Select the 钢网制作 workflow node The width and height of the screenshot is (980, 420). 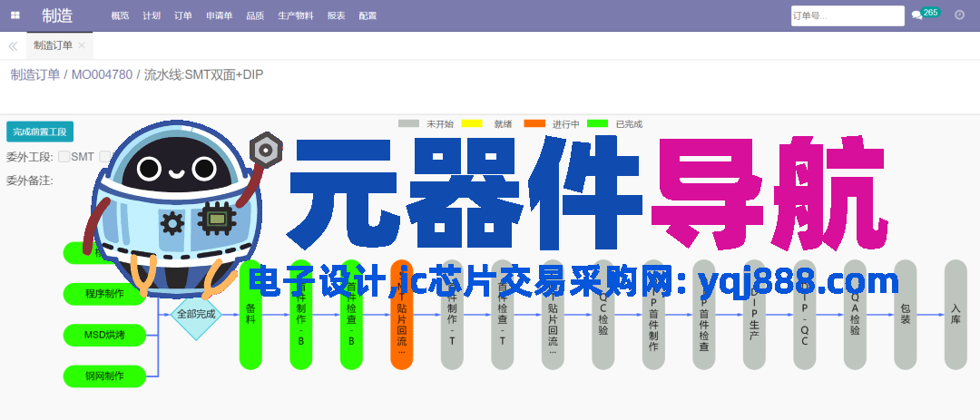[104, 376]
